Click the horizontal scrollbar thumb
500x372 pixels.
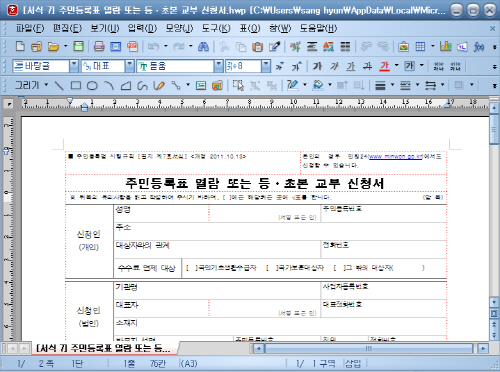pos(368,349)
